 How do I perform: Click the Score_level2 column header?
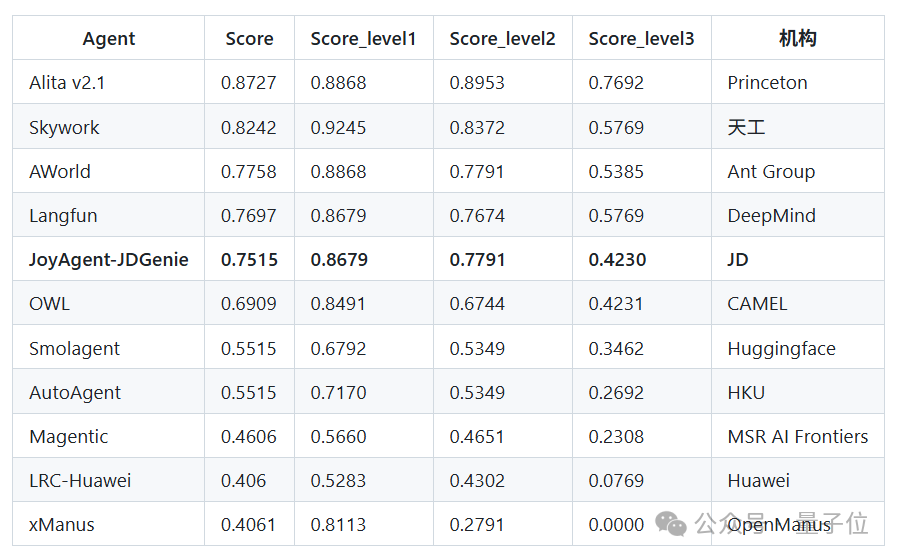503,38
